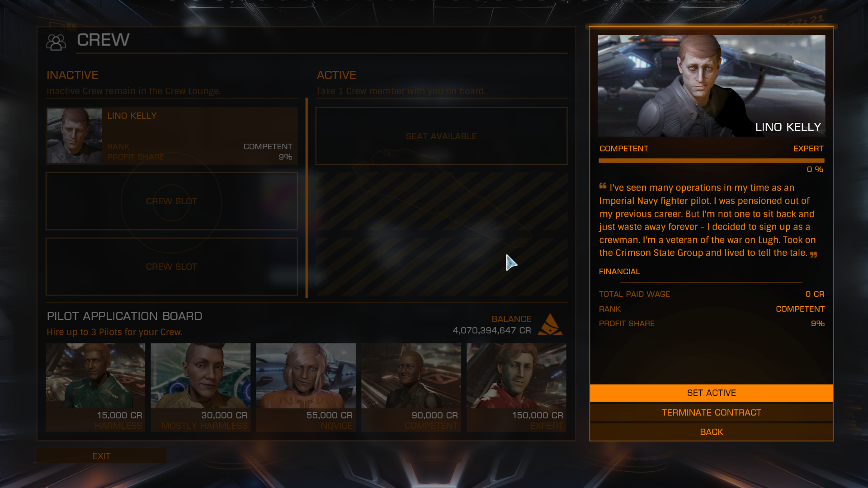
Task: Click the Set Active button
Action: coord(712,393)
